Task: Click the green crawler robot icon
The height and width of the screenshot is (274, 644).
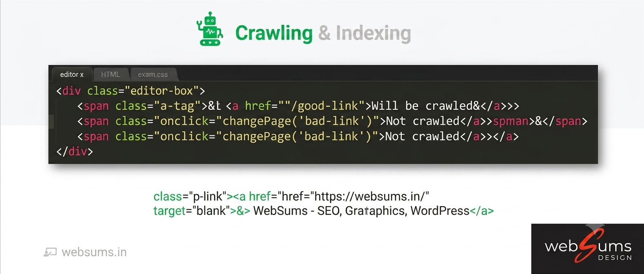Action: pos(210,29)
